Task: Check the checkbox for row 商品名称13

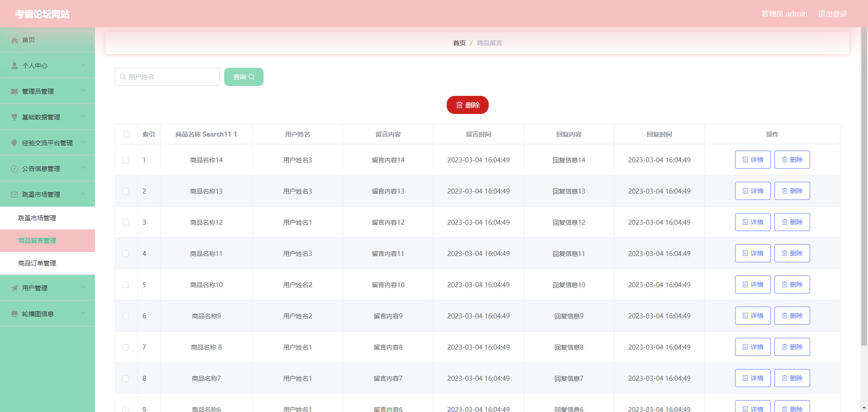Action: click(x=126, y=191)
